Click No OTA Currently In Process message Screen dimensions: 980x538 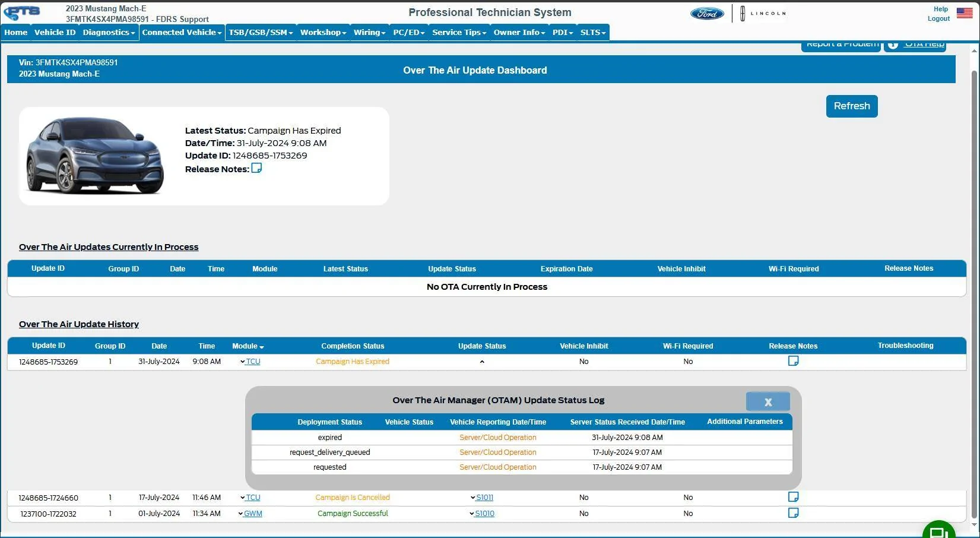click(487, 287)
